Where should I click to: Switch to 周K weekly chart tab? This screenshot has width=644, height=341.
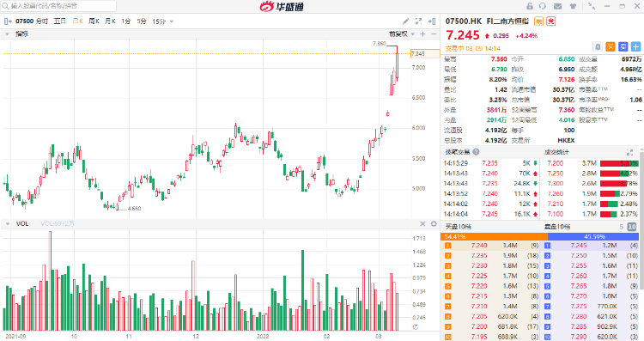click(94, 21)
